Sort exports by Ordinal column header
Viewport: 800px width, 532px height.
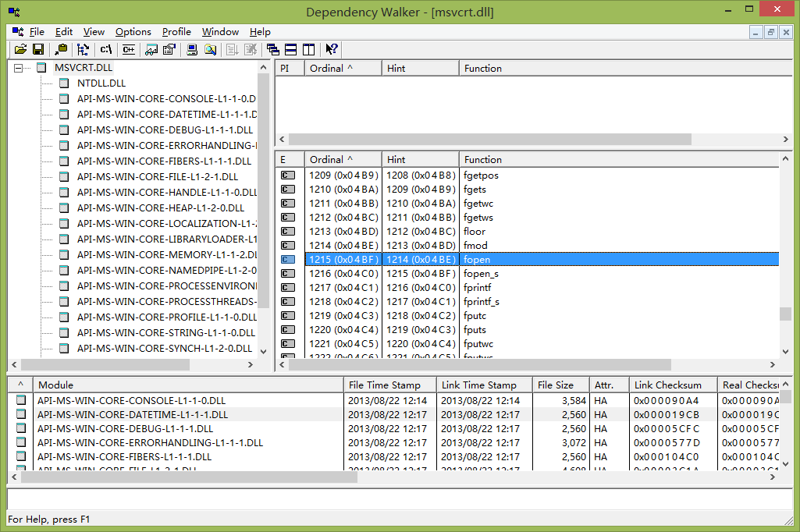click(x=343, y=160)
